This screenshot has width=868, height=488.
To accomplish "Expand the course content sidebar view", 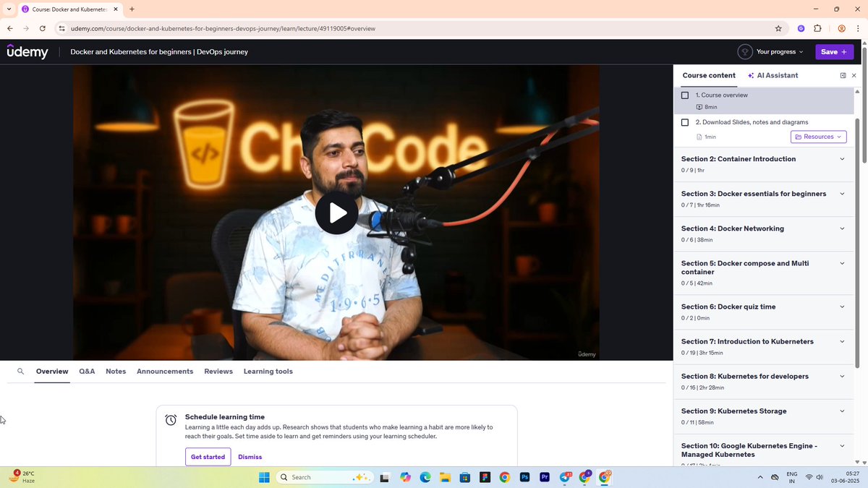I will click(x=843, y=75).
